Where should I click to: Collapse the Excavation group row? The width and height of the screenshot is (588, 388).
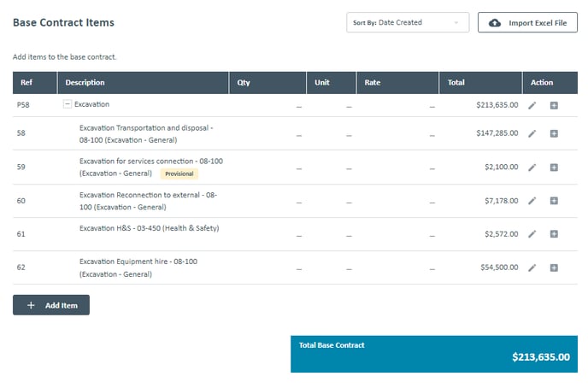point(68,104)
